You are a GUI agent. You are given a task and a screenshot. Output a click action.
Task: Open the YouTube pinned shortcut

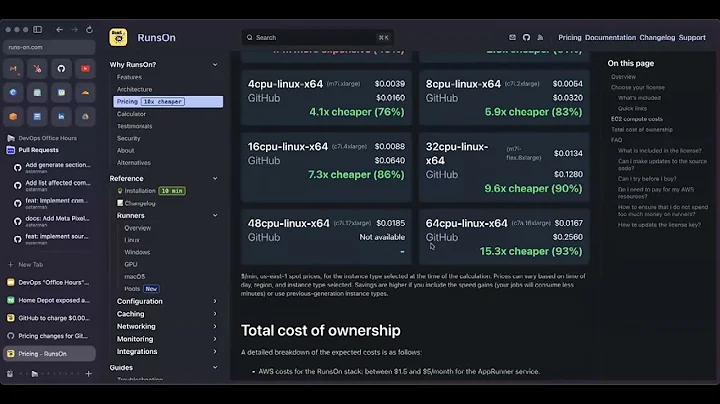[x=85, y=69]
